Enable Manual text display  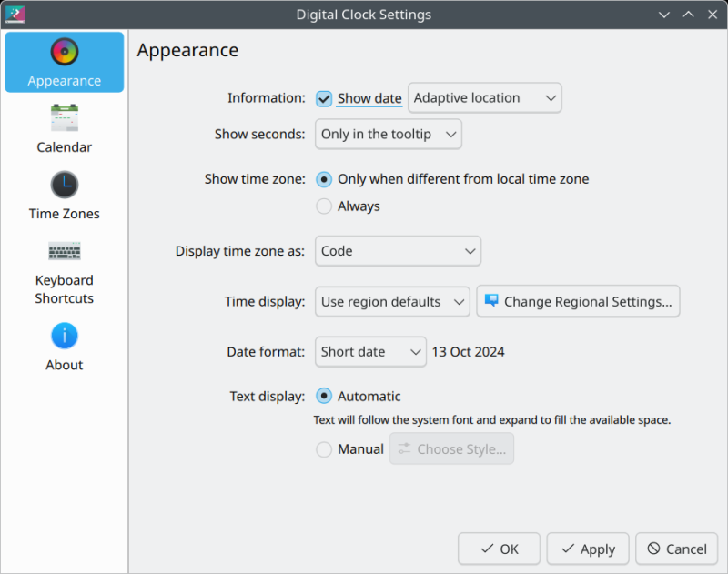324,448
